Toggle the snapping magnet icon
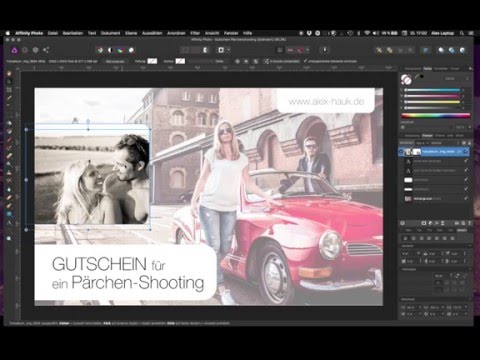The image size is (480, 360). pos(300,50)
